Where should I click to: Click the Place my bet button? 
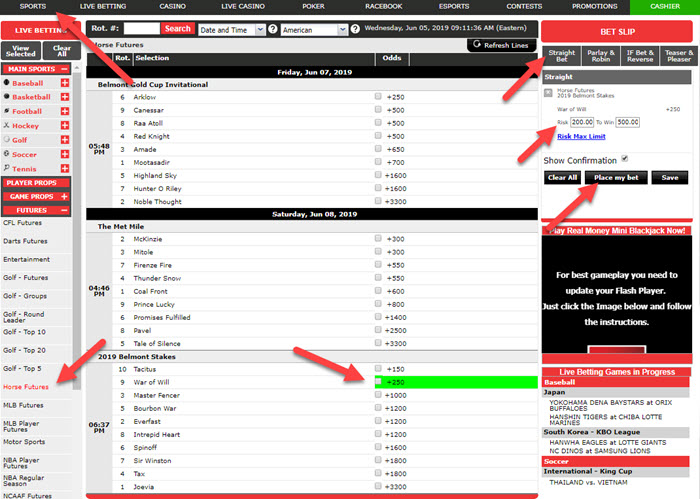click(x=615, y=177)
